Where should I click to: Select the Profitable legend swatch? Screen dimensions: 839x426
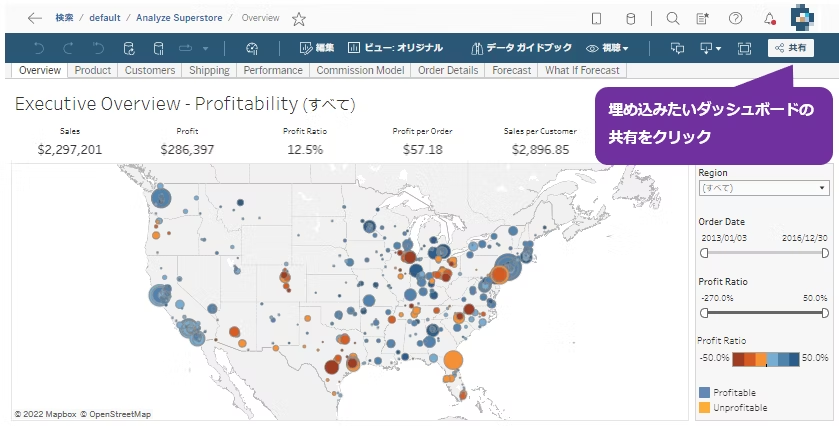[704, 393]
